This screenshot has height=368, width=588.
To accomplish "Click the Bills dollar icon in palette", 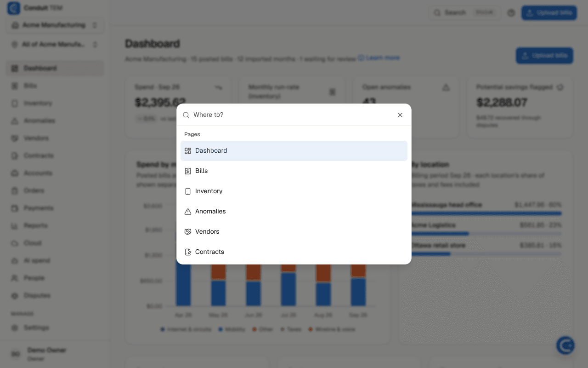I will 188,171.
